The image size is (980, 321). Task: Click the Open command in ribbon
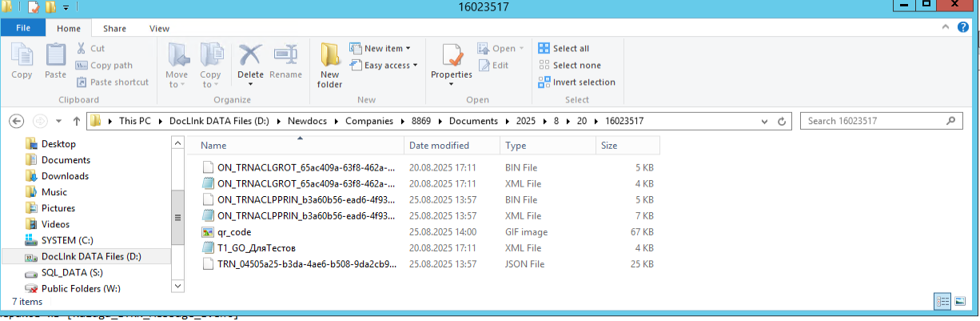coord(501,49)
